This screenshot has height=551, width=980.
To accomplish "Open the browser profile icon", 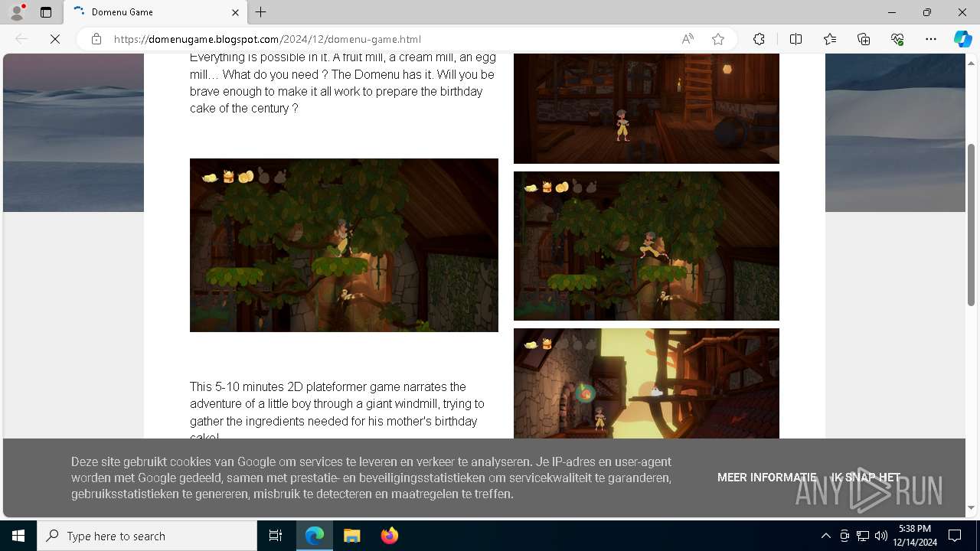I will [17, 12].
